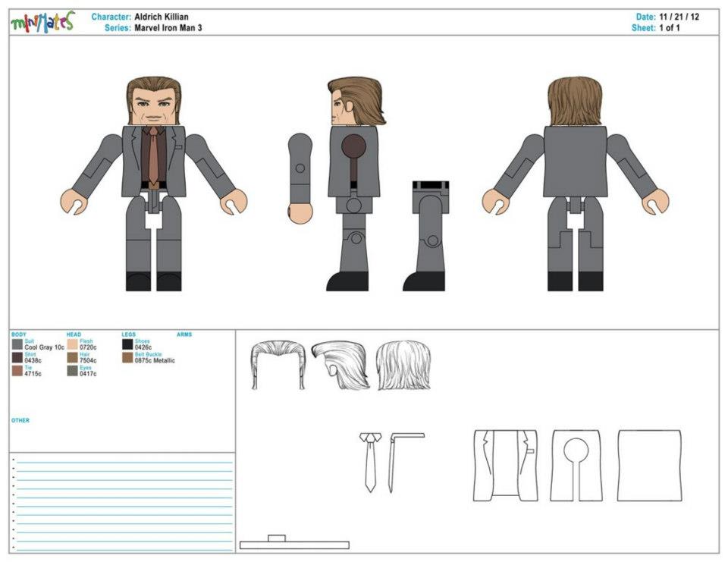Click the 'HEAD' section heading

(x=74, y=334)
